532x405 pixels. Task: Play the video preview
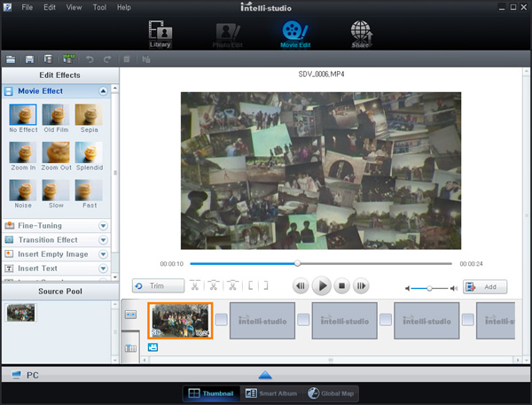pyautogui.click(x=321, y=285)
